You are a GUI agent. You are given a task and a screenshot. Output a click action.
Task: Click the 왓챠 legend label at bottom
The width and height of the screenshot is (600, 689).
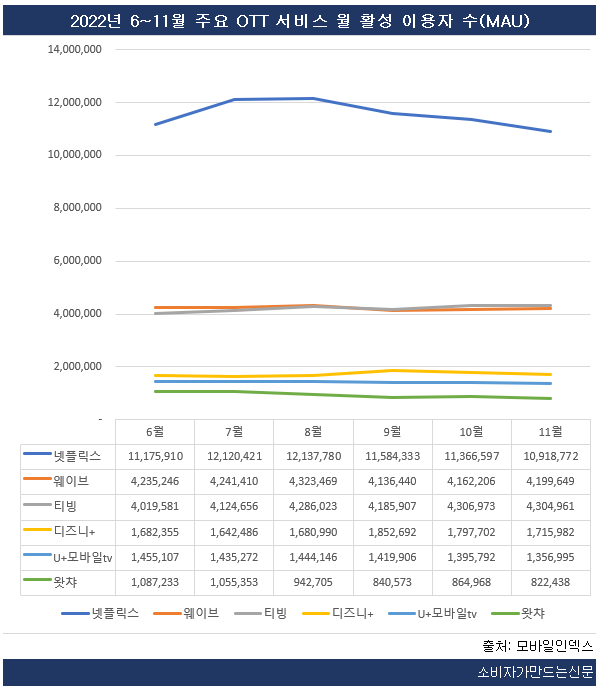tap(533, 613)
